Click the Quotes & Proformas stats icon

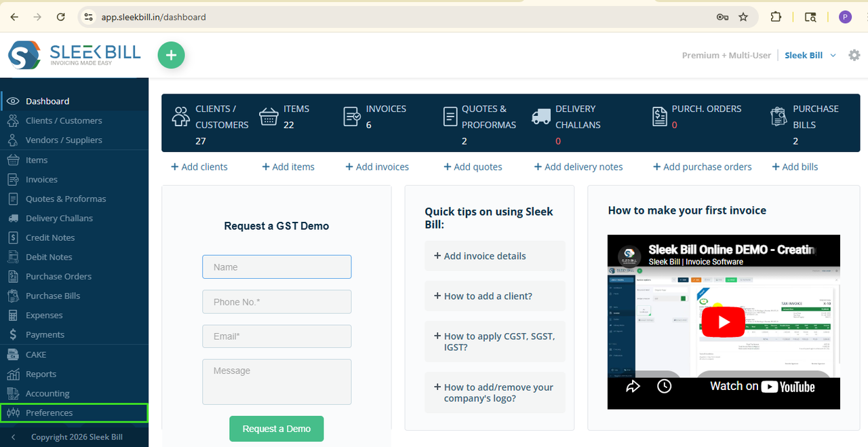[450, 117]
